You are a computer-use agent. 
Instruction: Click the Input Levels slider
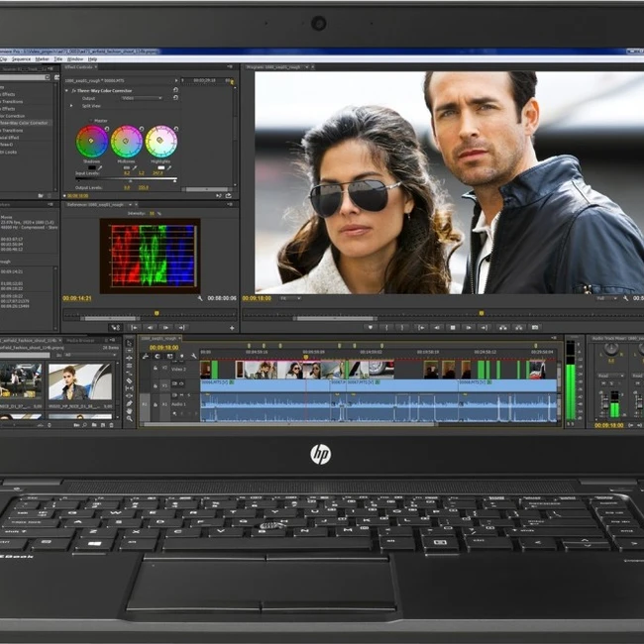pyautogui.click(x=126, y=179)
